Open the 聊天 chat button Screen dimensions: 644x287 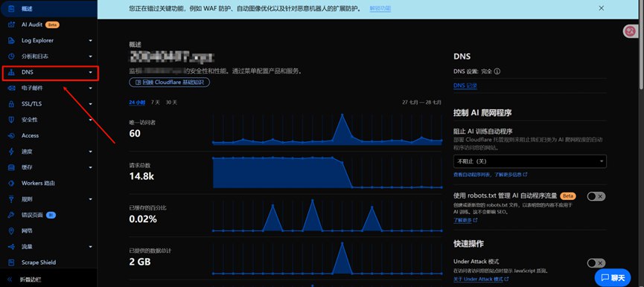(613, 277)
